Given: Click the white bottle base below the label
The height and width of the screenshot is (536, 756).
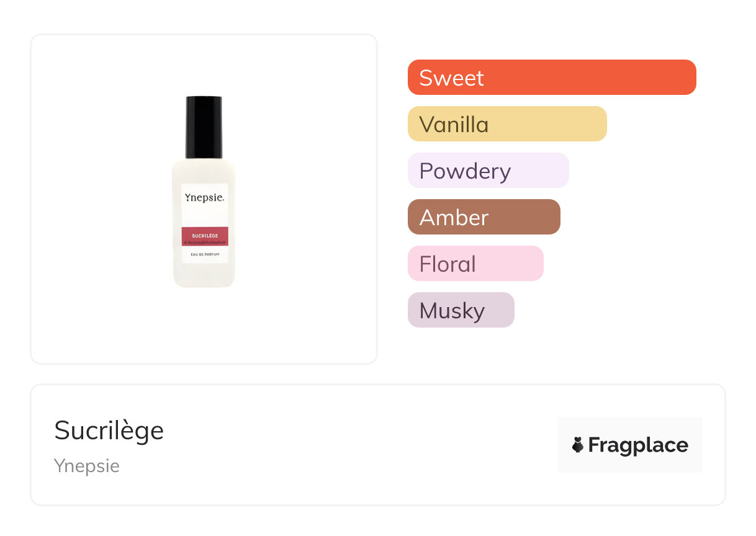Looking at the screenshot, I should point(204,275).
